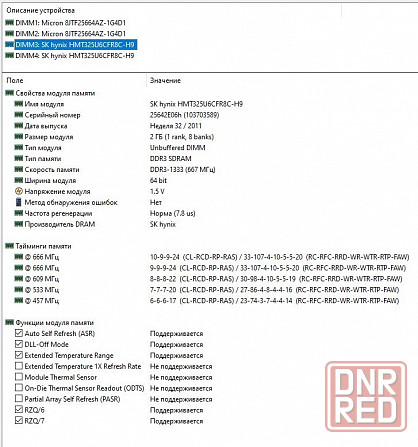Click the 'Функции модуля памяти' group label
This screenshot has width=418, height=447.
(x=55, y=323)
